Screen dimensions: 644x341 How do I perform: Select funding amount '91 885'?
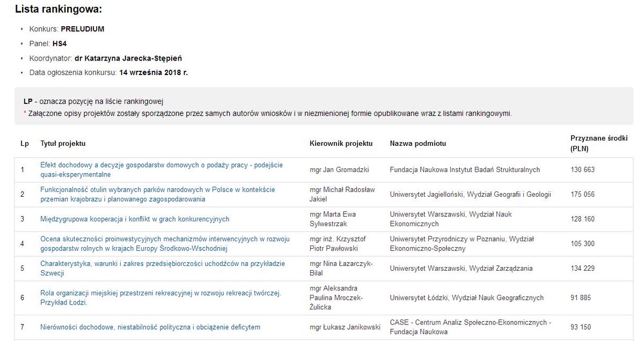581,298
